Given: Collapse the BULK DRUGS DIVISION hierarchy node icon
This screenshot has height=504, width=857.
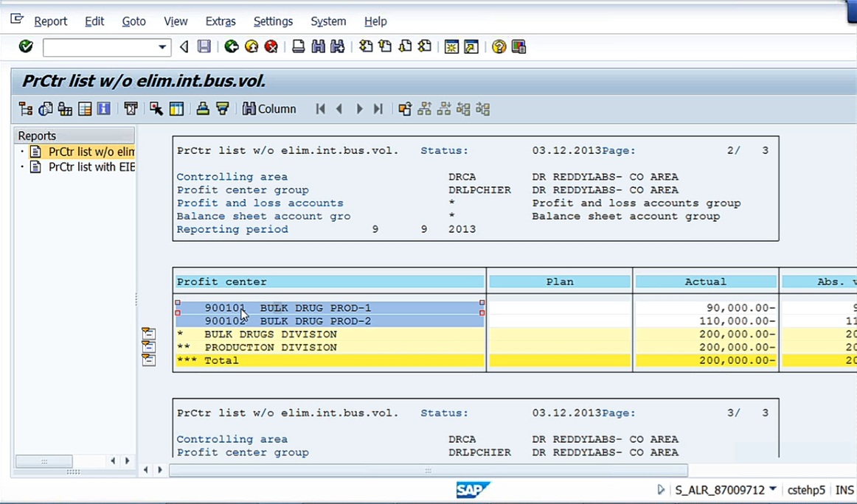Looking at the screenshot, I should coord(148,334).
